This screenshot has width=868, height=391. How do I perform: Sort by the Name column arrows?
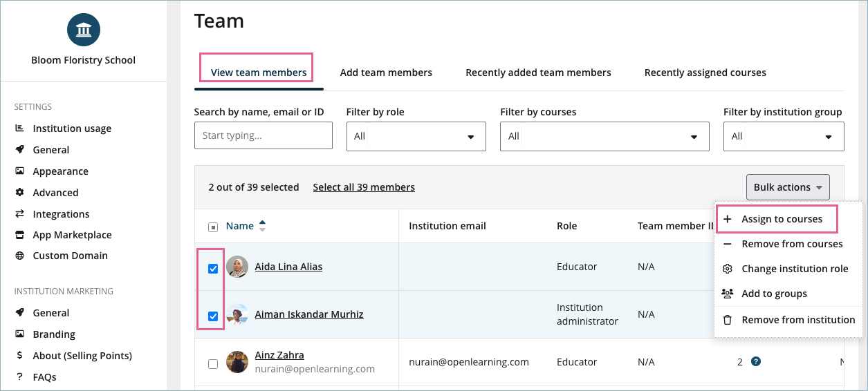pos(262,226)
